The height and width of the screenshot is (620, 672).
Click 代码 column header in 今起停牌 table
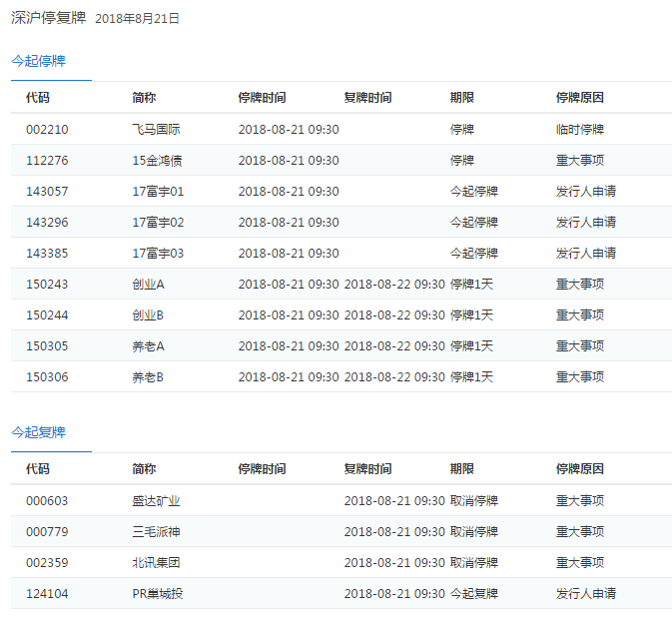point(38,98)
